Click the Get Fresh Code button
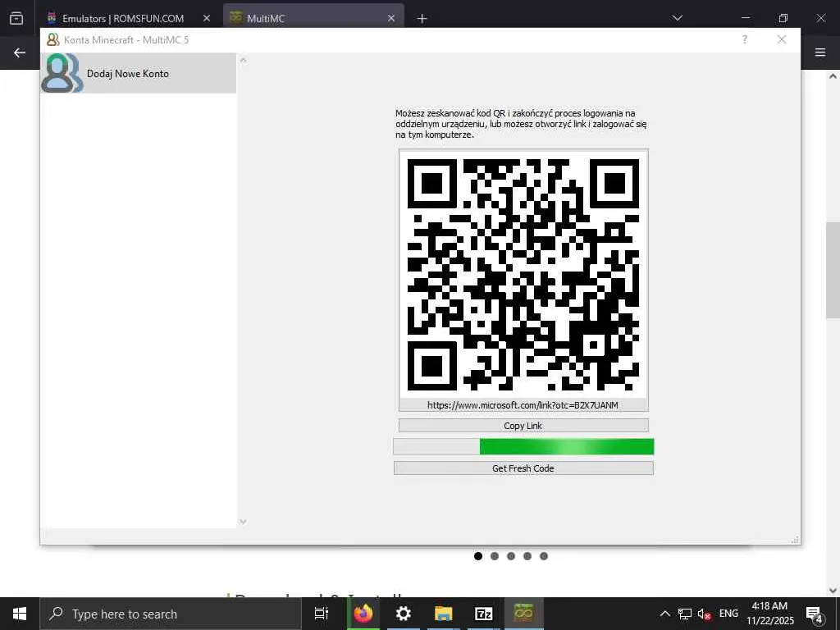The image size is (840, 630). (523, 468)
